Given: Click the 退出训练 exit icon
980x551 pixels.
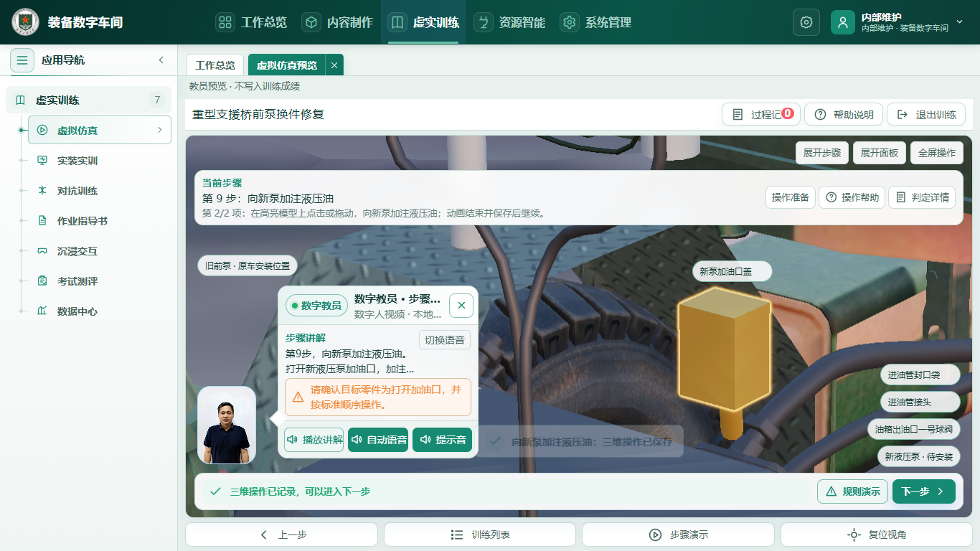Looking at the screenshot, I should (903, 115).
